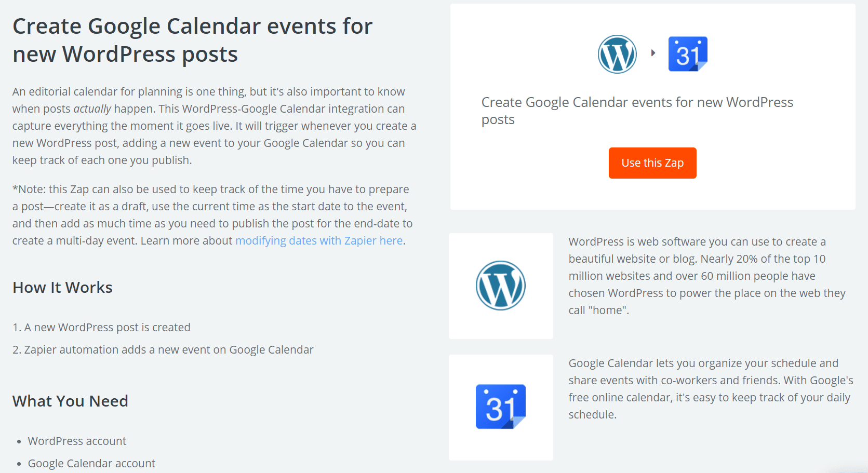Click the page title about Google Calendar events

pyautogui.click(x=192, y=39)
